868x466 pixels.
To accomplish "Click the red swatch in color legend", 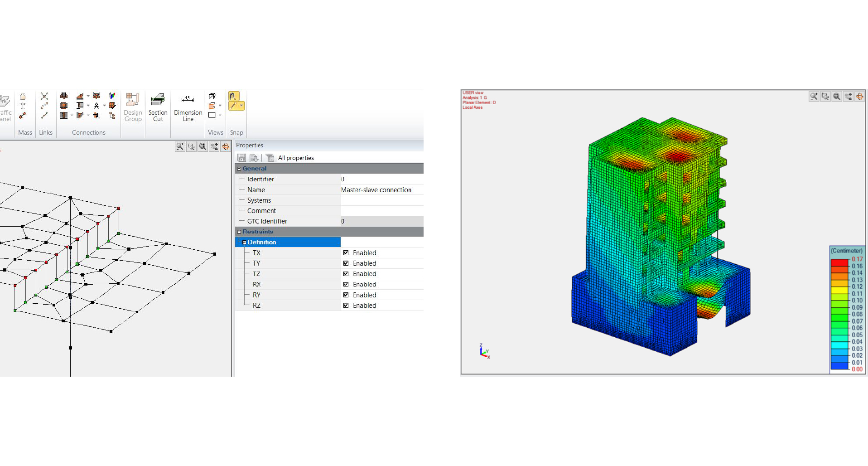I will [839, 262].
